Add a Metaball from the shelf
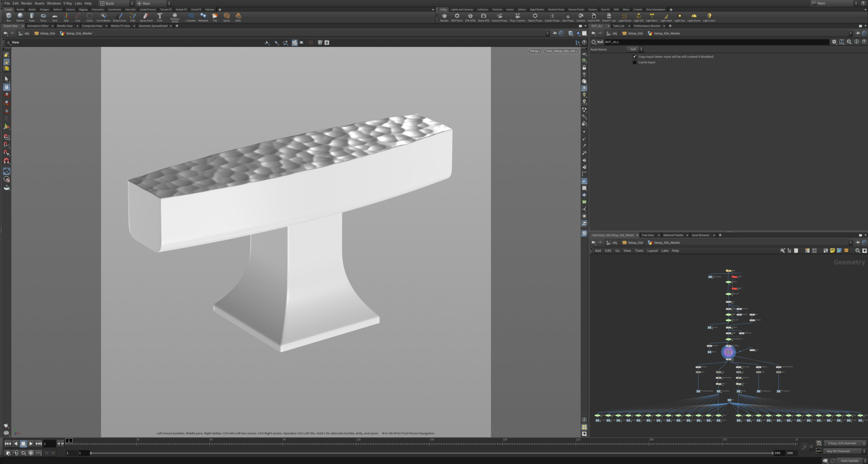Image resolution: width=868 pixels, height=464 pixels. click(x=203, y=17)
